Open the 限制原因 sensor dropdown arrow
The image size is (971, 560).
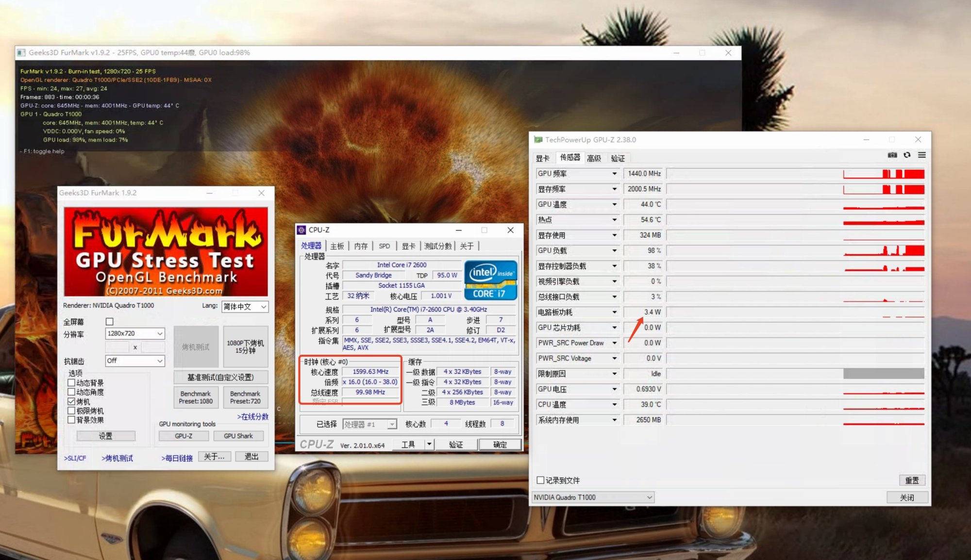(x=614, y=374)
